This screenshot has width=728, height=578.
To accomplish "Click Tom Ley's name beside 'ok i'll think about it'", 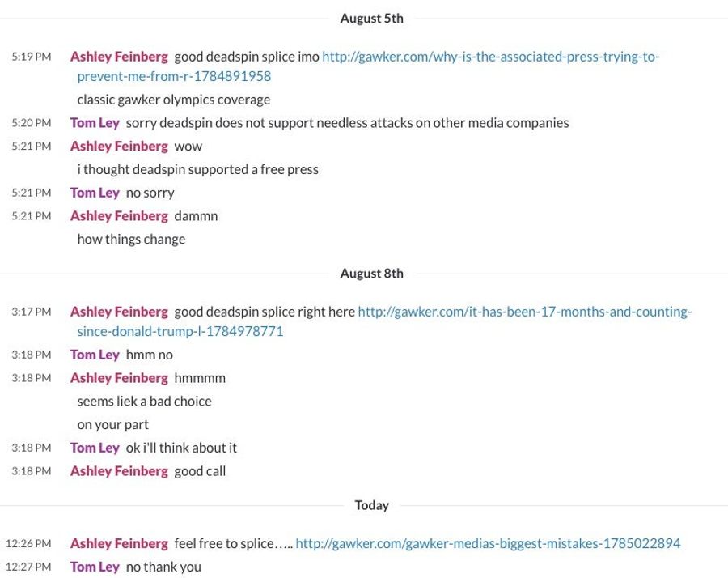I will click(x=95, y=448).
